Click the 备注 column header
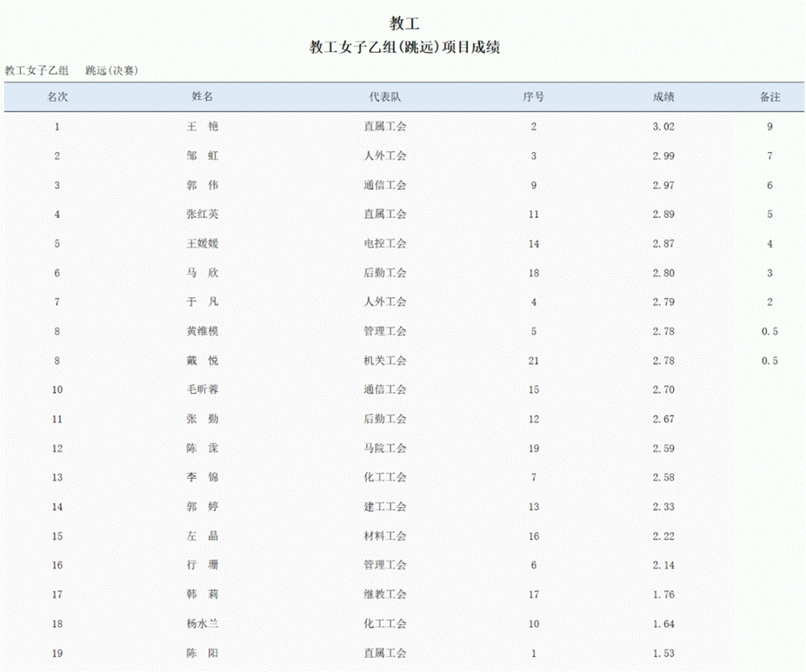The height and width of the screenshot is (672, 806). pyautogui.click(x=769, y=97)
